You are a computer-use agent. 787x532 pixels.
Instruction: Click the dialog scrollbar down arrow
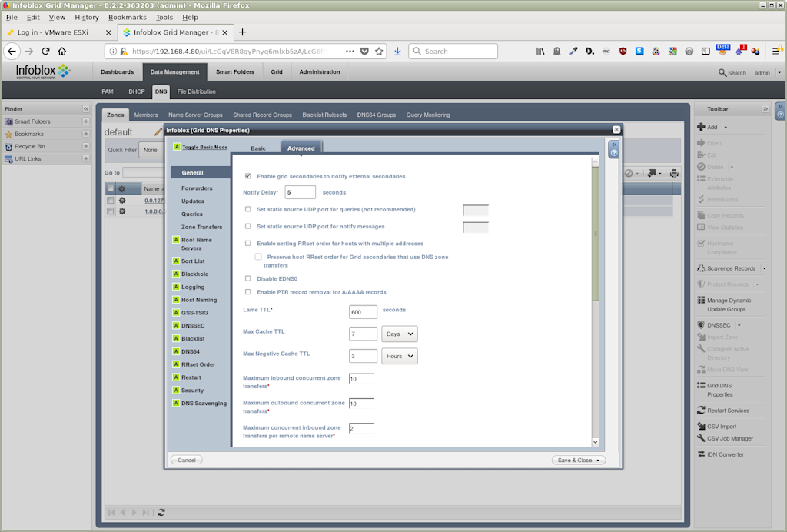tap(596, 442)
